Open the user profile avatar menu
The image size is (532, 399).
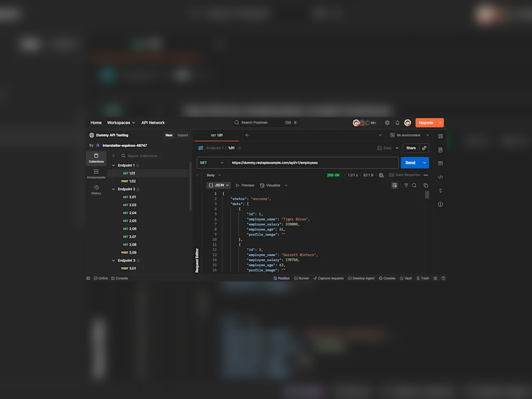tap(408, 123)
